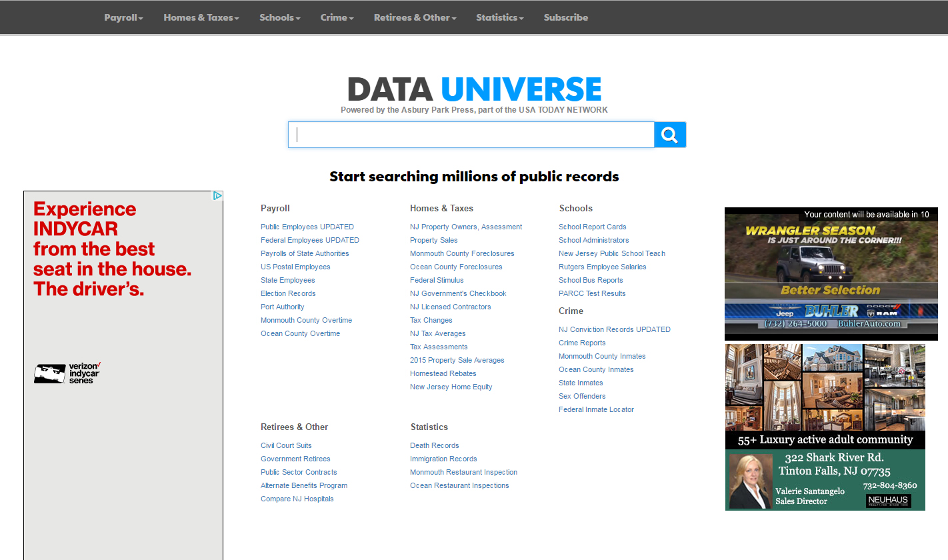The width and height of the screenshot is (948, 560).
Task: Open Public Sector Contracts link
Action: (x=299, y=472)
